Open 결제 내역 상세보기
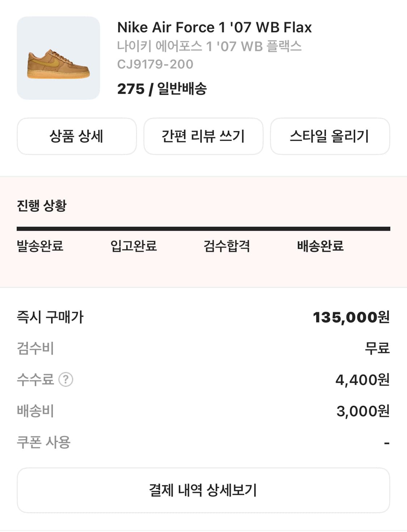407x532 pixels. point(203,490)
